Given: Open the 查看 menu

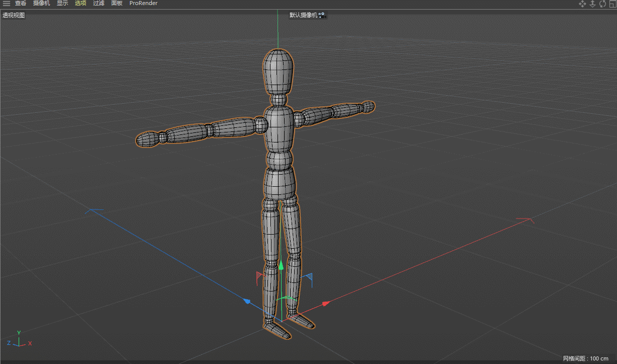Looking at the screenshot, I should (x=21, y=4).
